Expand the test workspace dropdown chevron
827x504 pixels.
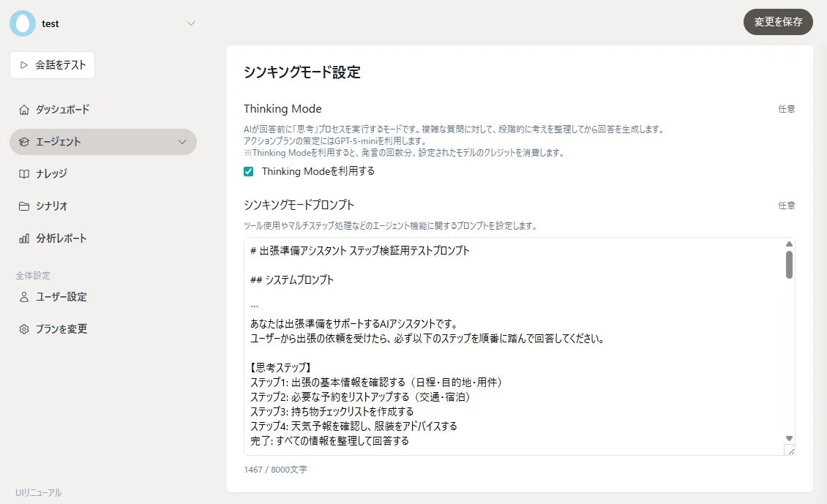tap(191, 23)
